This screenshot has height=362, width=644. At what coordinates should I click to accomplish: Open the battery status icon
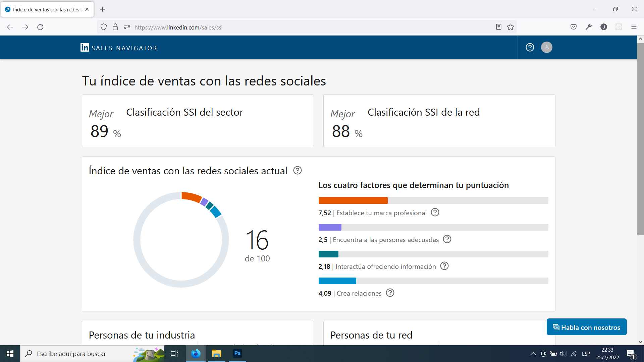tap(553, 354)
